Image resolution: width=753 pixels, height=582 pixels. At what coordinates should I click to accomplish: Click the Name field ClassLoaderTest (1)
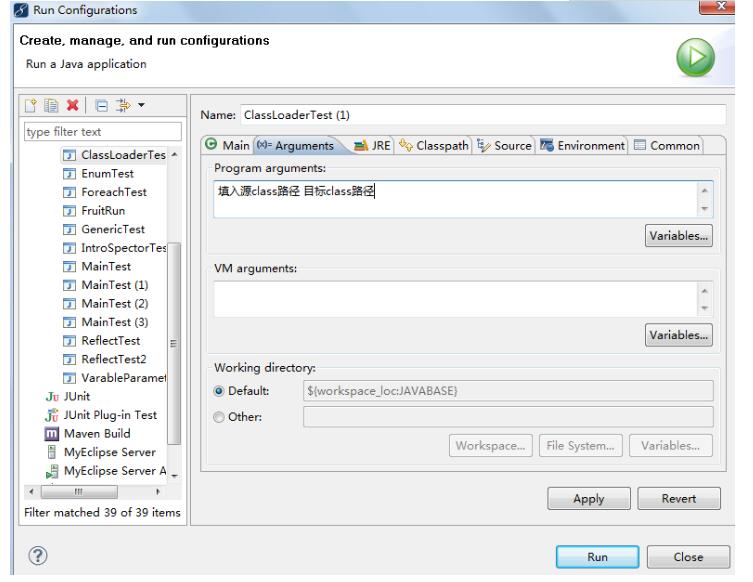[x=483, y=115]
